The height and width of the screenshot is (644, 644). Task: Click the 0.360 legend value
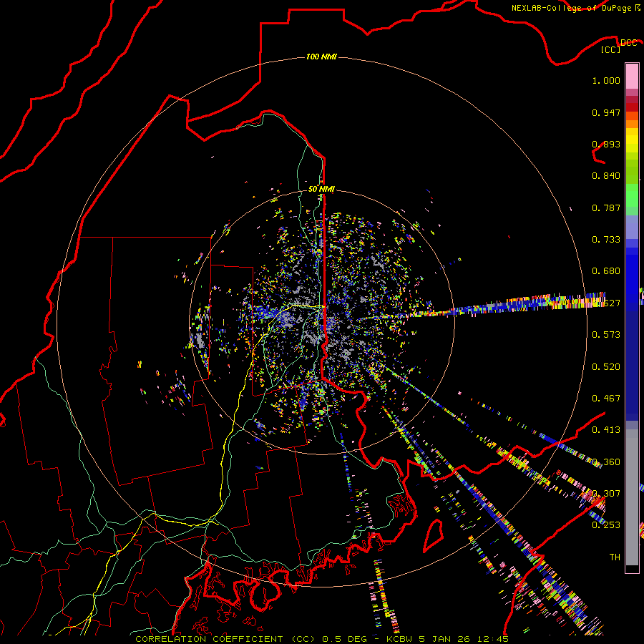click(606, 462)
